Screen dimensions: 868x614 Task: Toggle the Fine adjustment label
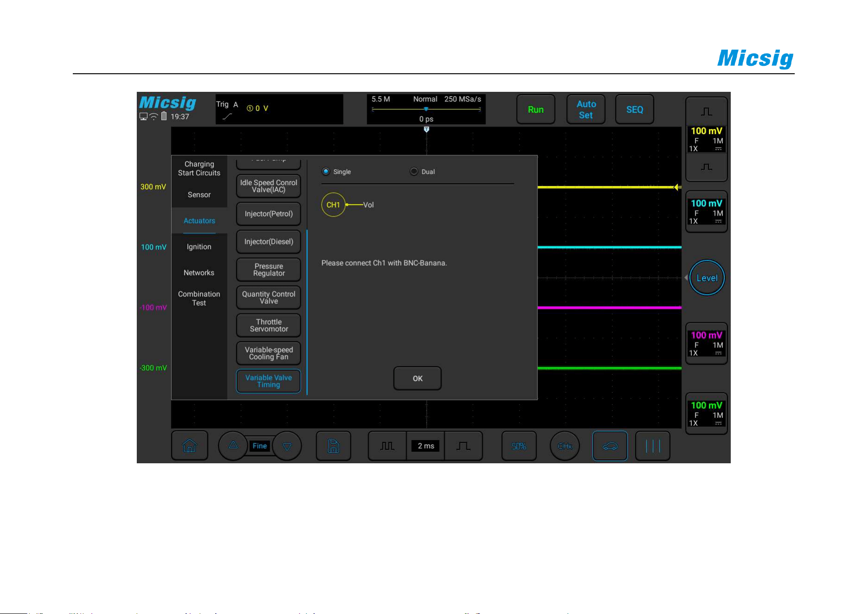(260, 446)
